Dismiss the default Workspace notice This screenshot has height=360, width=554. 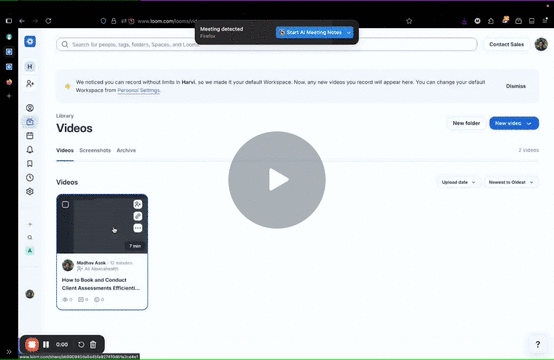click(515, 86)
